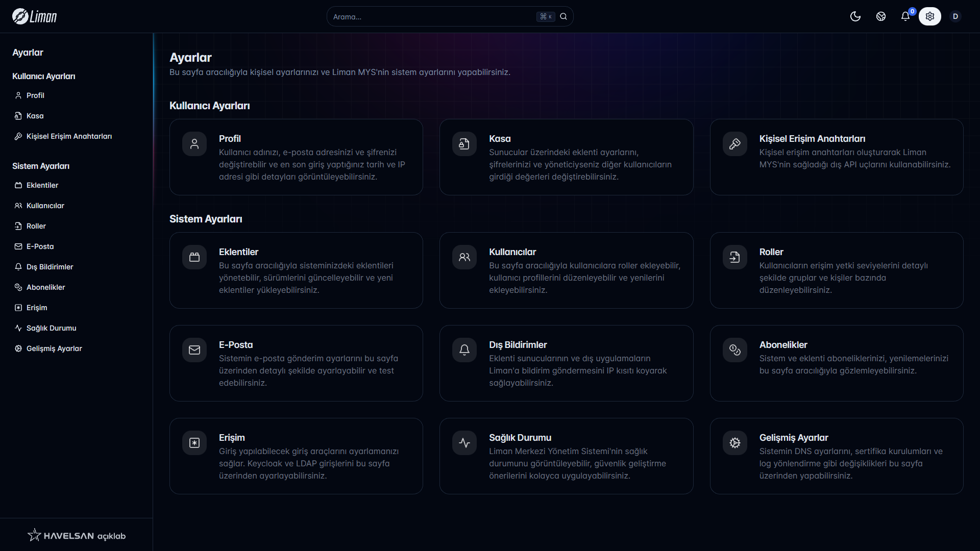Click the HAVELSAN açıklab footer logo
980x551 pixels.
[77, 535]
